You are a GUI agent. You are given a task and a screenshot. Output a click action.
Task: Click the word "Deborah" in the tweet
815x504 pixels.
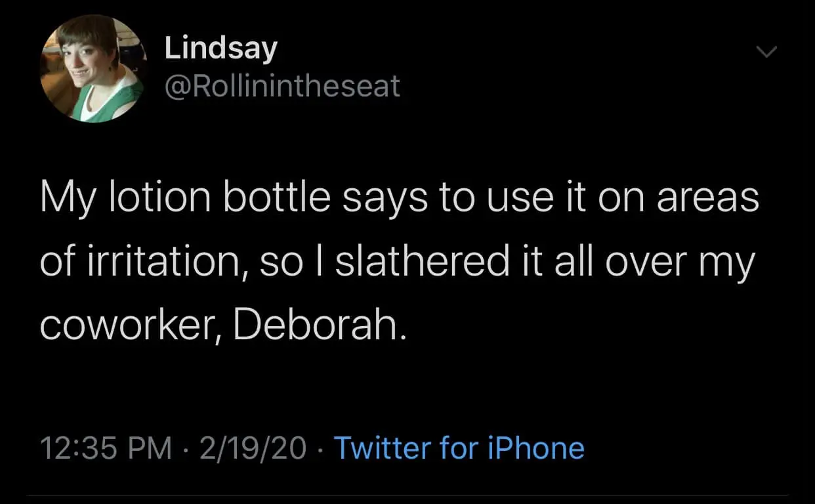tap(315, 326)
